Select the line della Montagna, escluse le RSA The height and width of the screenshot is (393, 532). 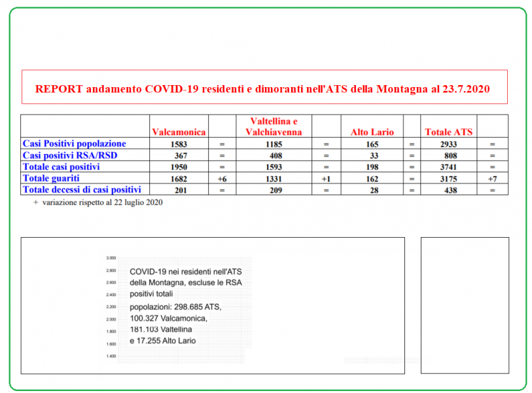186,282
